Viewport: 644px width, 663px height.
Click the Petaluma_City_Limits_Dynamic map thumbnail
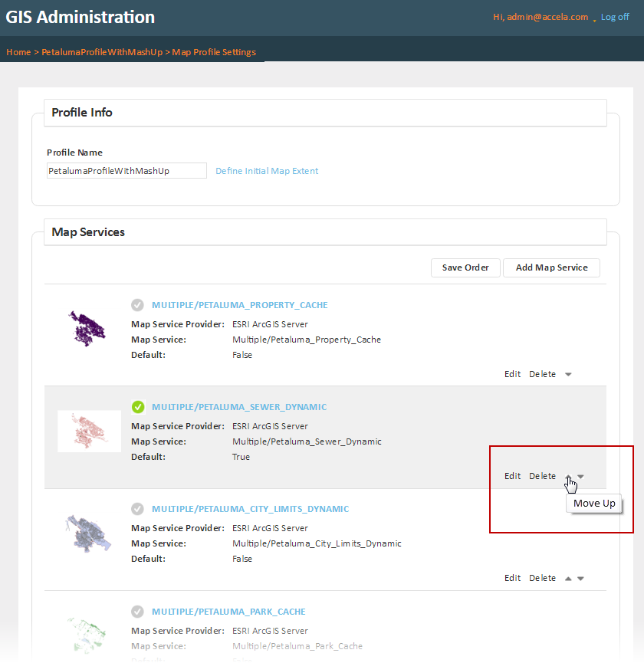89,532
